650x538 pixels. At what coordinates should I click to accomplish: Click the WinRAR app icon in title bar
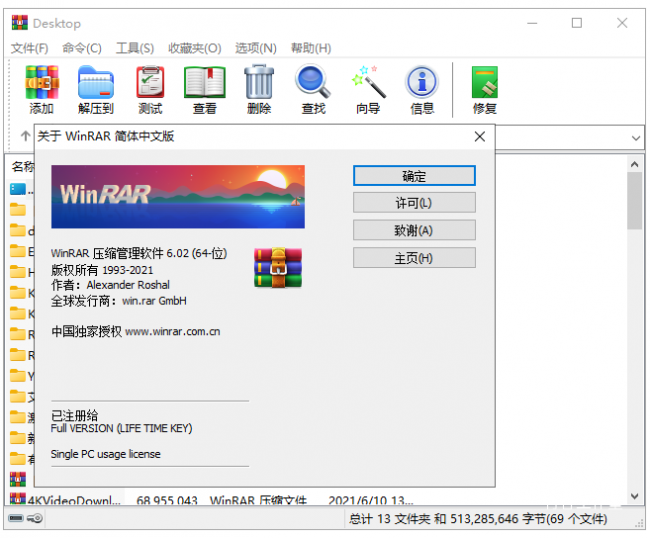(19, 23)
